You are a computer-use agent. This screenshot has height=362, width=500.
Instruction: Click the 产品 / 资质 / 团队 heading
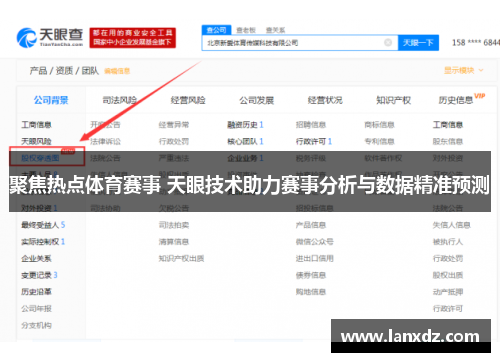click(x=64, y=71)
